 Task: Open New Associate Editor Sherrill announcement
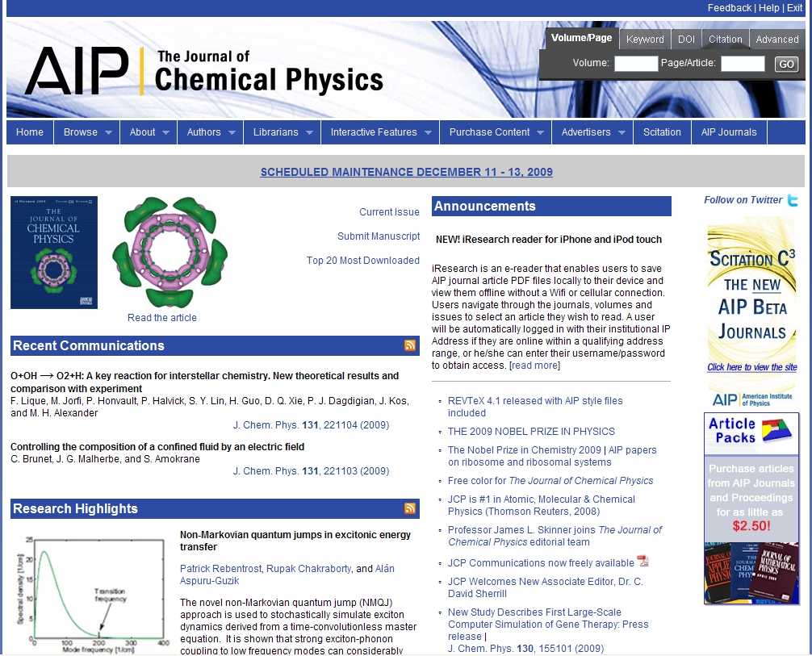[546, 587]
